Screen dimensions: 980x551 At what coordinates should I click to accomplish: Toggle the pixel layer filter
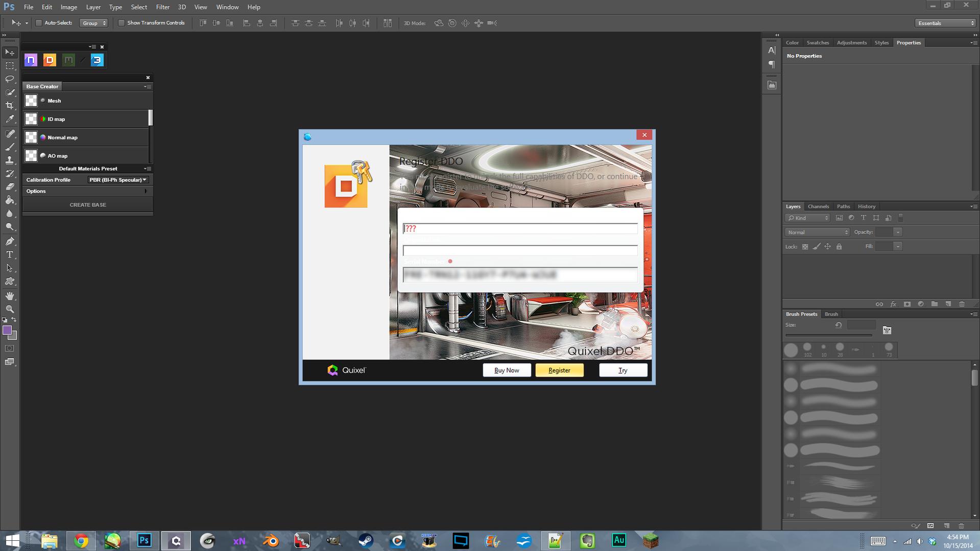coord(839,218)
